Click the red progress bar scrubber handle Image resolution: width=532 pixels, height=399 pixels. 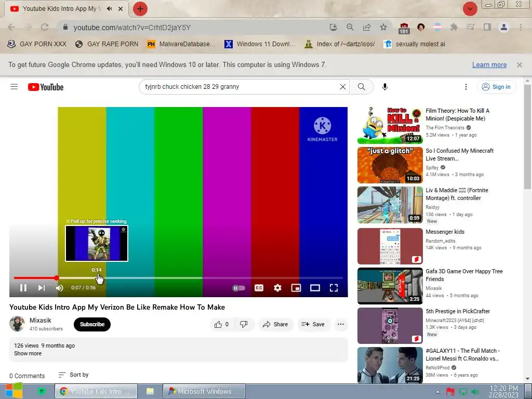click(57, 278)
